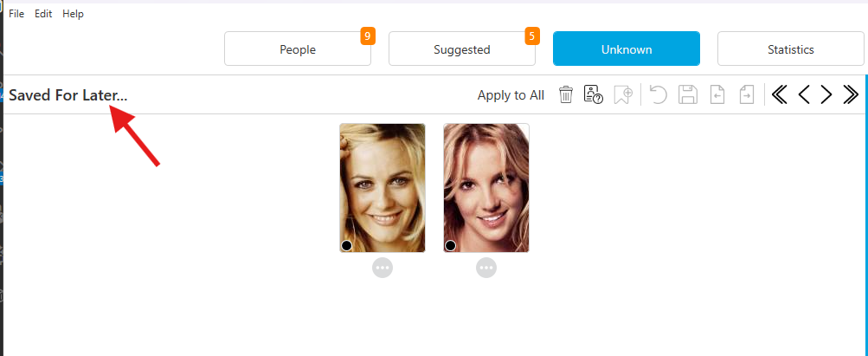Toggle black circle on first face thumbnail

click(346, 245)
